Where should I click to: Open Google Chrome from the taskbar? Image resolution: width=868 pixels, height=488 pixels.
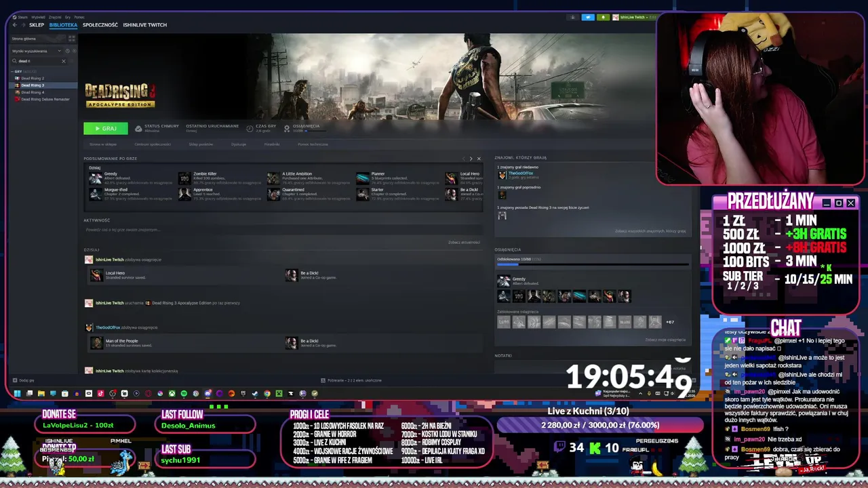pyautogui.click(x=267, y=393)
